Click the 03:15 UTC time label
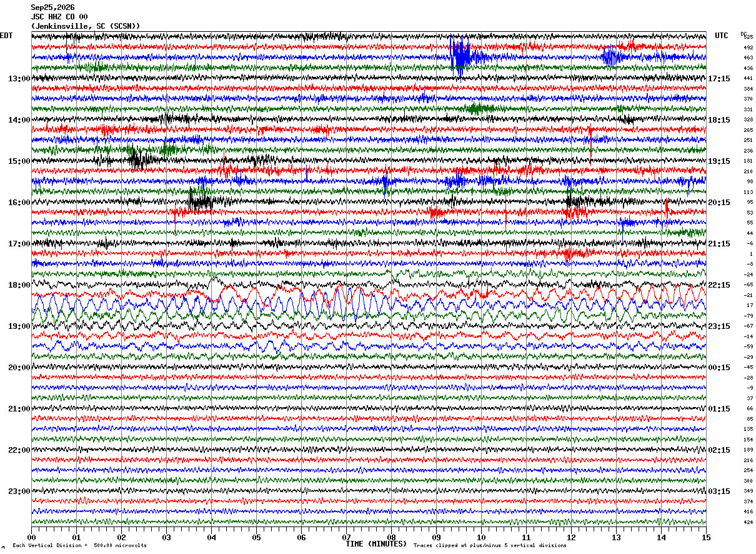 [719, 491]
